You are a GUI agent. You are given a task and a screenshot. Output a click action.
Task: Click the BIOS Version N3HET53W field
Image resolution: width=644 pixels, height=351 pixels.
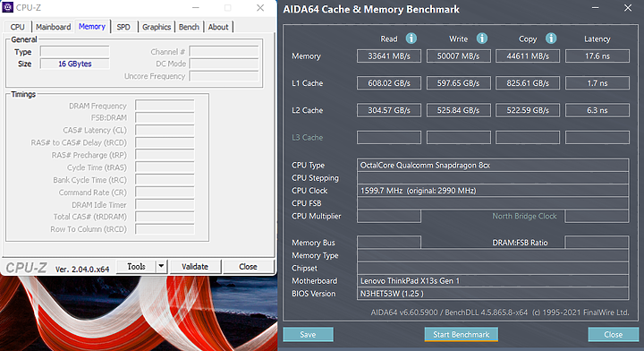pyautogui.click(x=493, y=294)
